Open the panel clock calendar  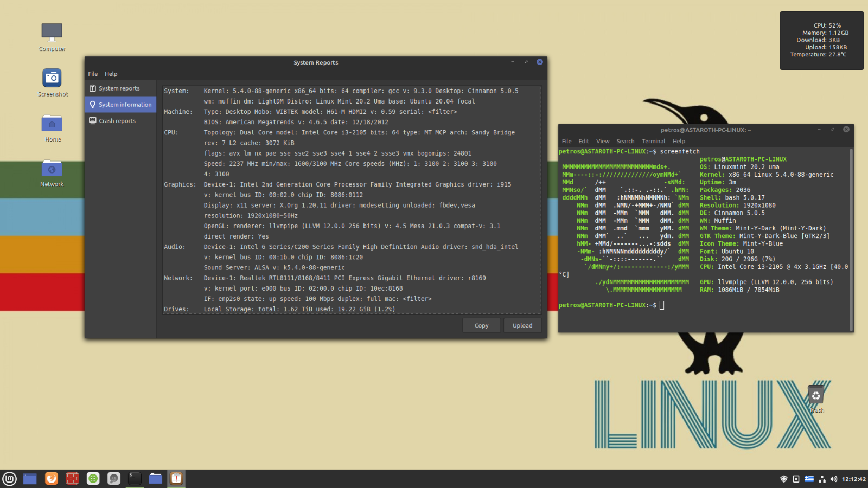coord(853,479)
